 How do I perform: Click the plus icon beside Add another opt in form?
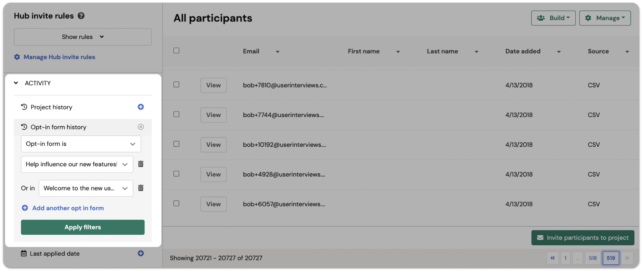click(x=25, y=208)
